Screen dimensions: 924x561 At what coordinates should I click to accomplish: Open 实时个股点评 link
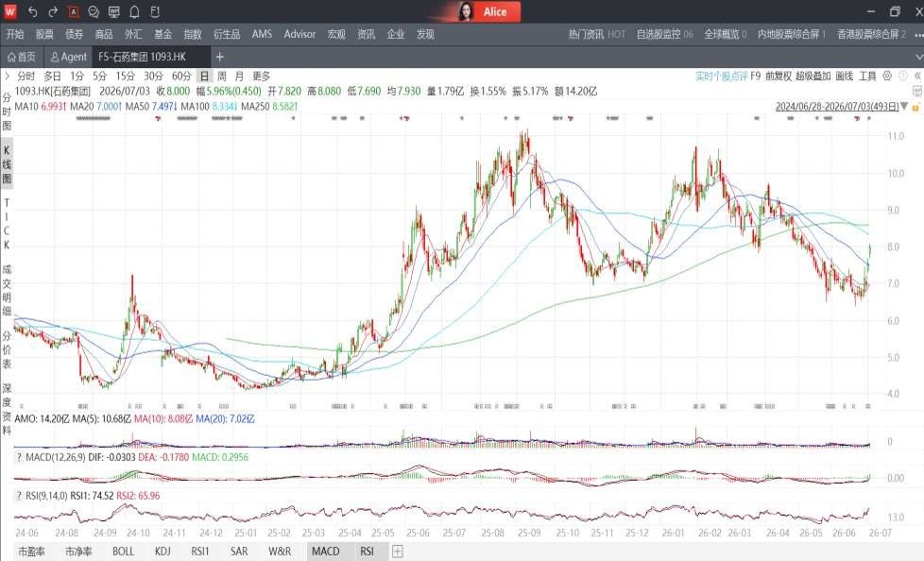[722, 76]
